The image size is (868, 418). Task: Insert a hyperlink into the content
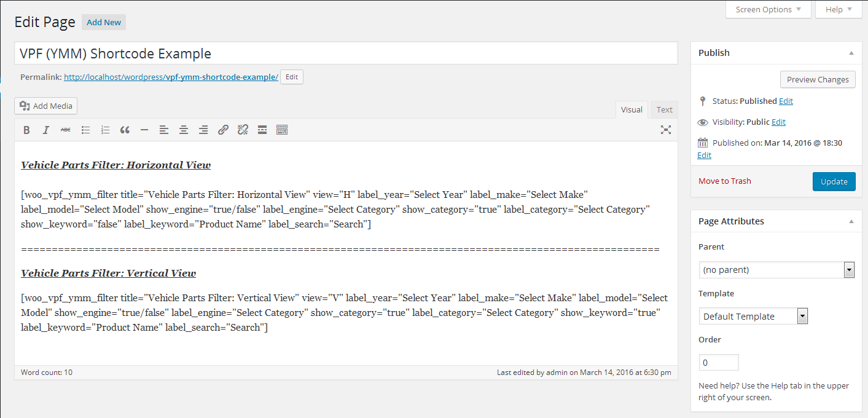click(223, 130)
